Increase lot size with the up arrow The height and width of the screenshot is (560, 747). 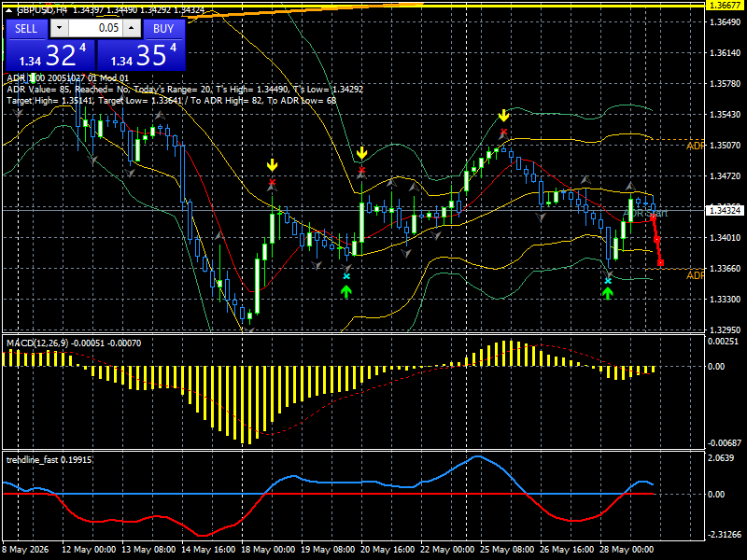(x=132, y=29)
